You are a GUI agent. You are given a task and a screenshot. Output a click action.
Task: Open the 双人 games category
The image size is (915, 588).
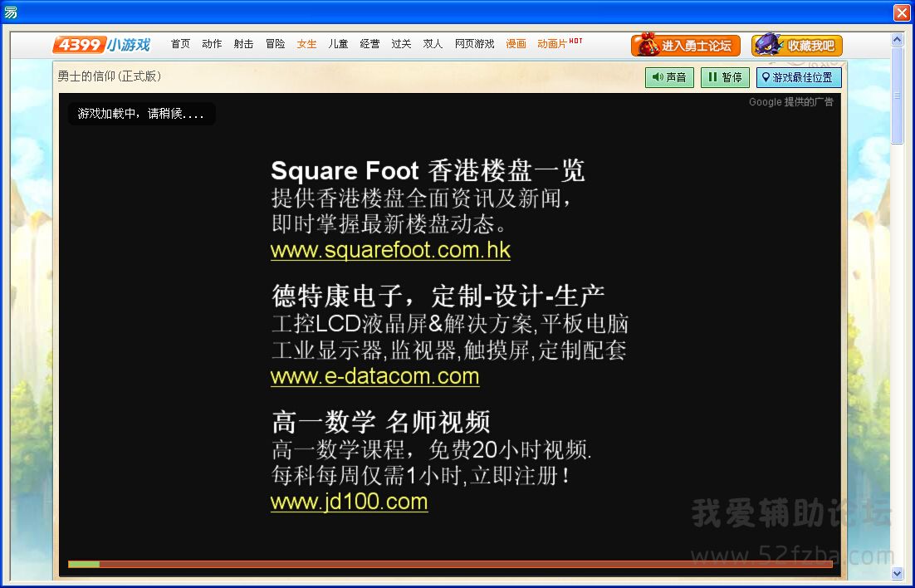tap(433, 44)
